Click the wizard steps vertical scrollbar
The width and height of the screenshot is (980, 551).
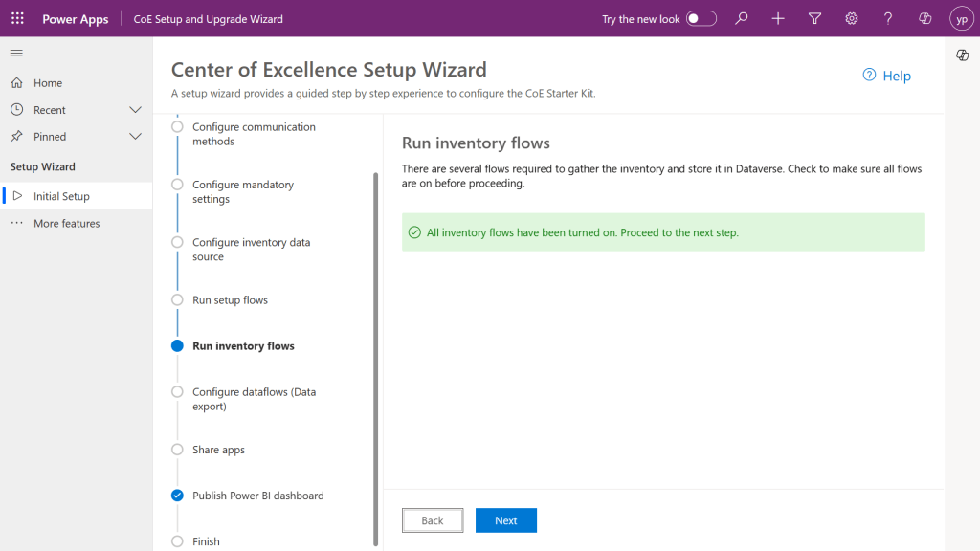[375, 354]
